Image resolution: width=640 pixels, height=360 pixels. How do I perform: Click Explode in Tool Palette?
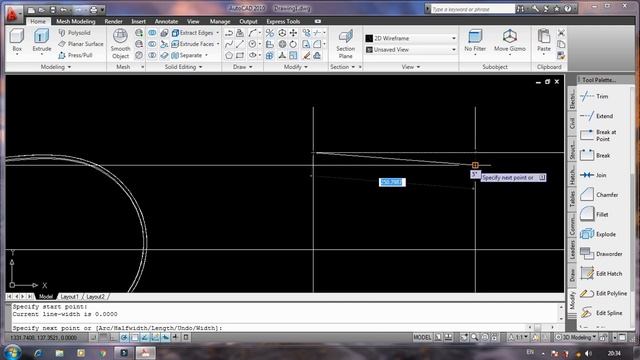tap(598, 234)
